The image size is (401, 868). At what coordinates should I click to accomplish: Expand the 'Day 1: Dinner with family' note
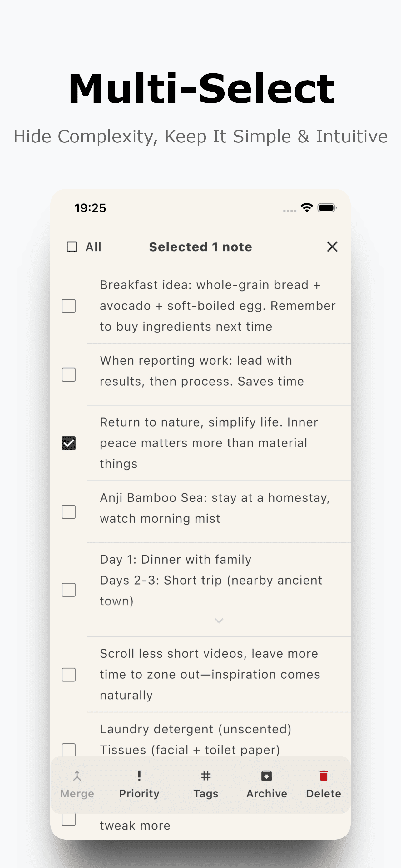(219, 620)
